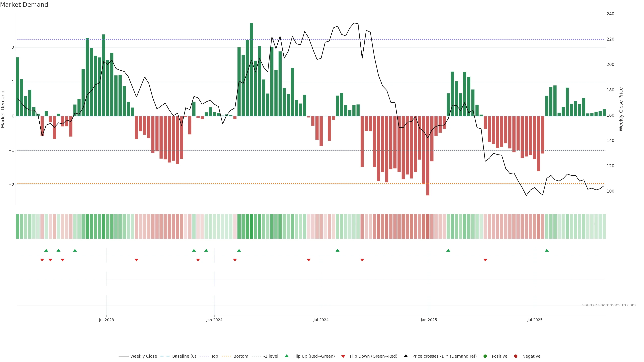Click the Jan 2024 x-axis label

(x=214, y=320)
